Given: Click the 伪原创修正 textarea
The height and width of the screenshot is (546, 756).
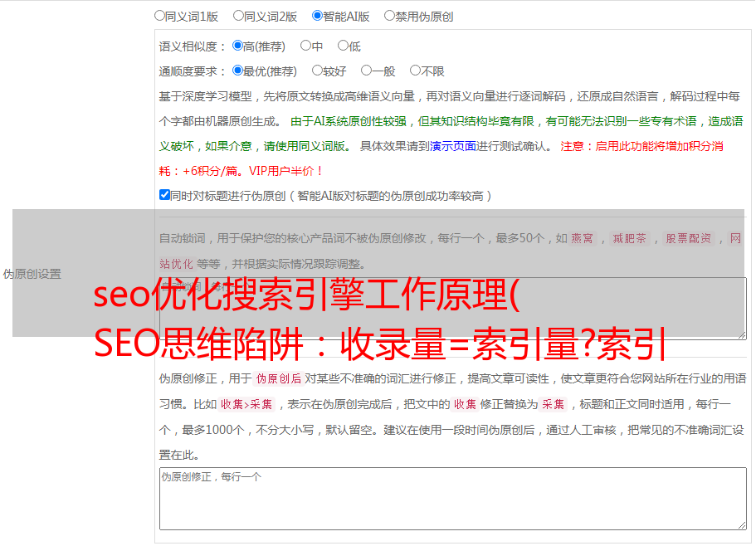Looking at the screenshot, I should 453,499.
